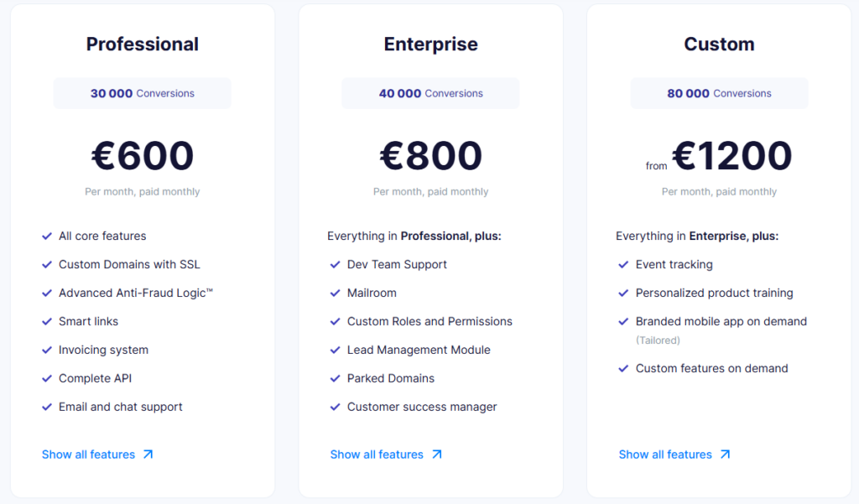Click the checkmark beside Complete API
Viewport: 859px width, 504px height.
[47, 378]
